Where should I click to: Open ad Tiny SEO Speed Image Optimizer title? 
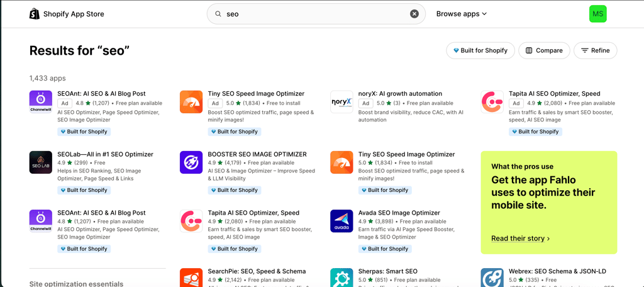257,94
